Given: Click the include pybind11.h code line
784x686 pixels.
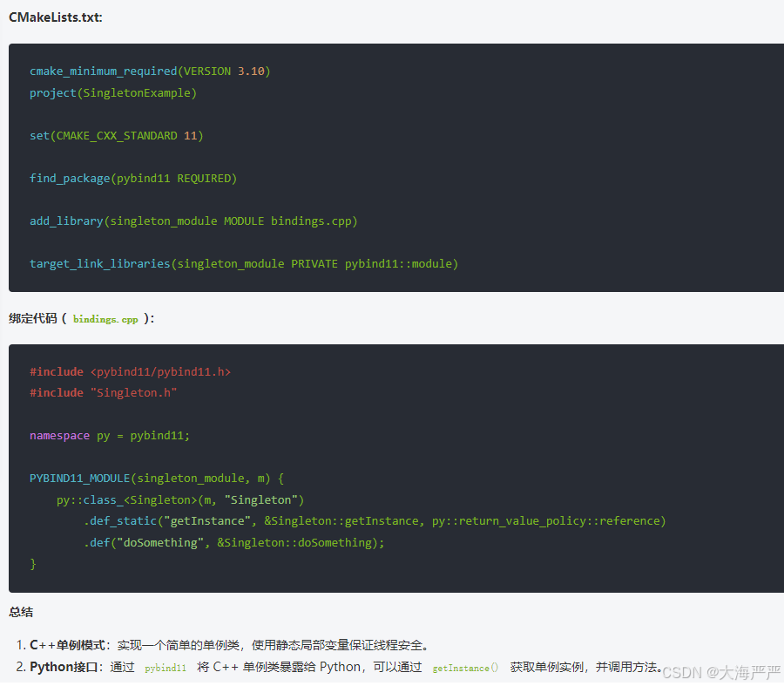Looking at the screenshot, I should pyautogui.click(x=130, y=370).
